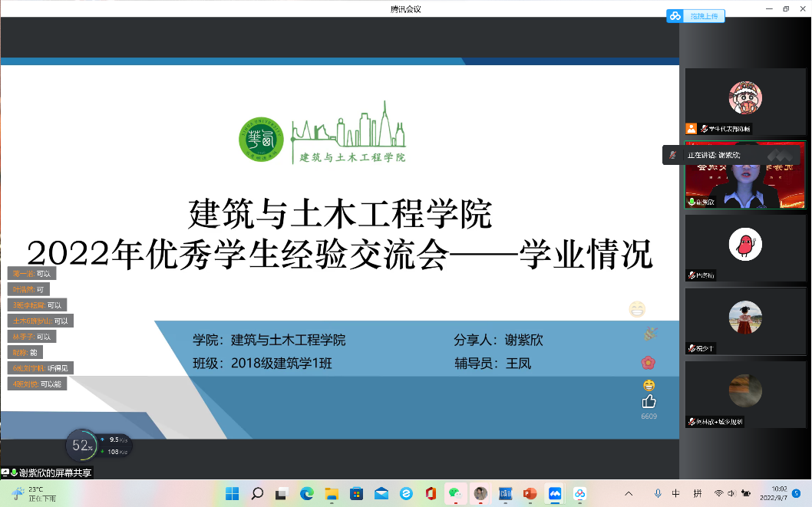Open the WeChat icon on the taskbar
Viewport: 812px width, 507px height.
pyautogui.click(x=455, y=493)
